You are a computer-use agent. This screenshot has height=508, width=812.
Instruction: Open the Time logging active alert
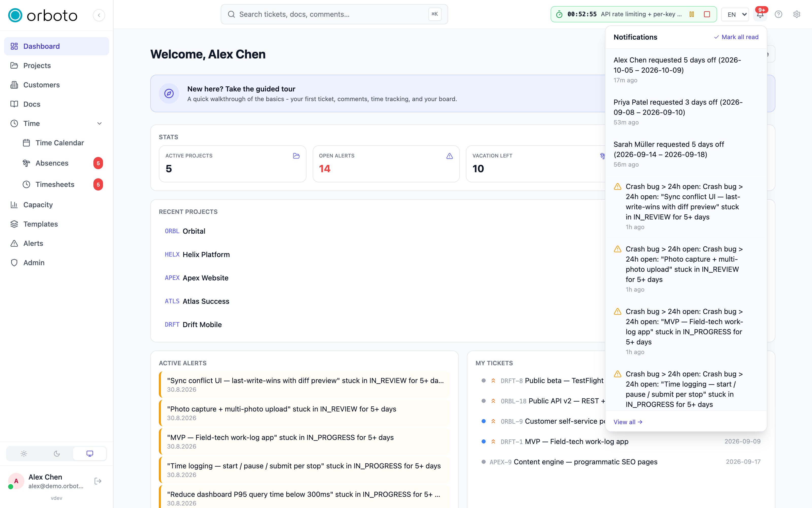[x=305, y=470]
